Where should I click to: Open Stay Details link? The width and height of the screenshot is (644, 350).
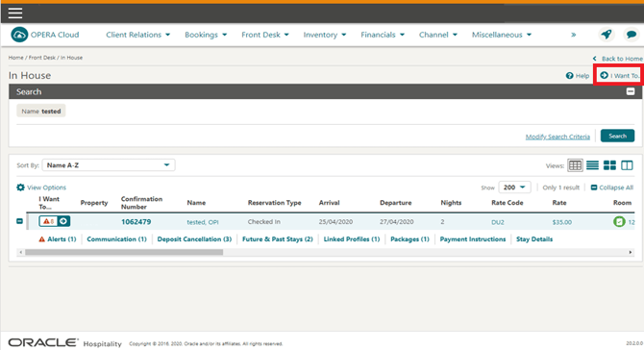[534, 239]
